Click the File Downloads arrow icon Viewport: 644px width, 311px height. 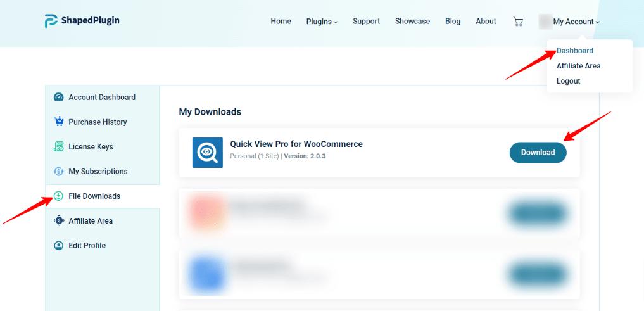(59, 196)
